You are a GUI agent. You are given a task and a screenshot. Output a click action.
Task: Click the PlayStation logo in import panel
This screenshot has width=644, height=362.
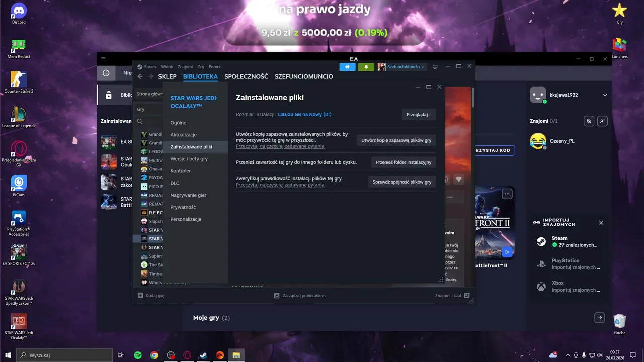click(541, 264)
